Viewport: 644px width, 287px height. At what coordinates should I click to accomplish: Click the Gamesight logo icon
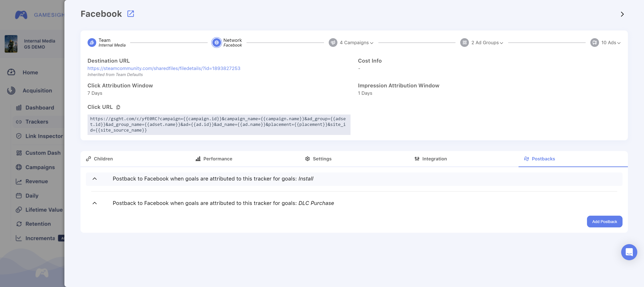21,15
